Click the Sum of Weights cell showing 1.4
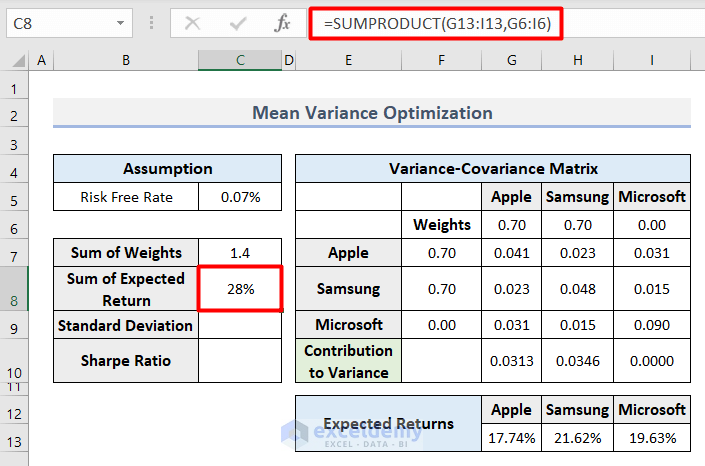Screen dimensions: 705x466 (240, 253)
